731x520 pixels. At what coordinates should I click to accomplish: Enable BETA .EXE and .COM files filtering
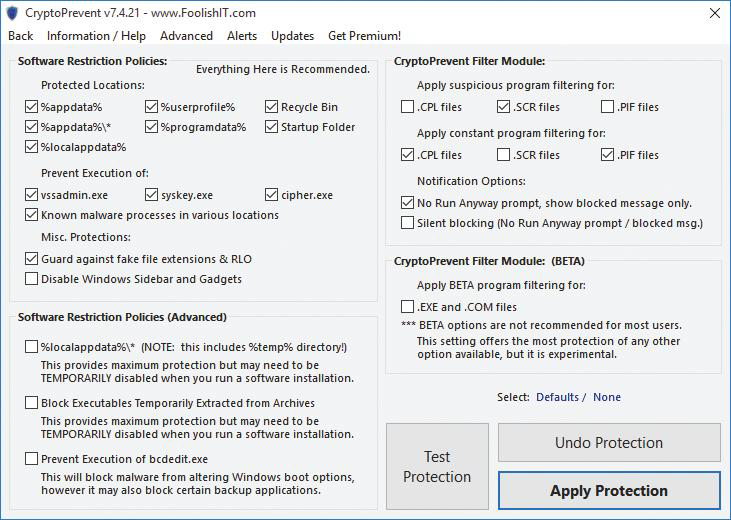tap(408, 307)
